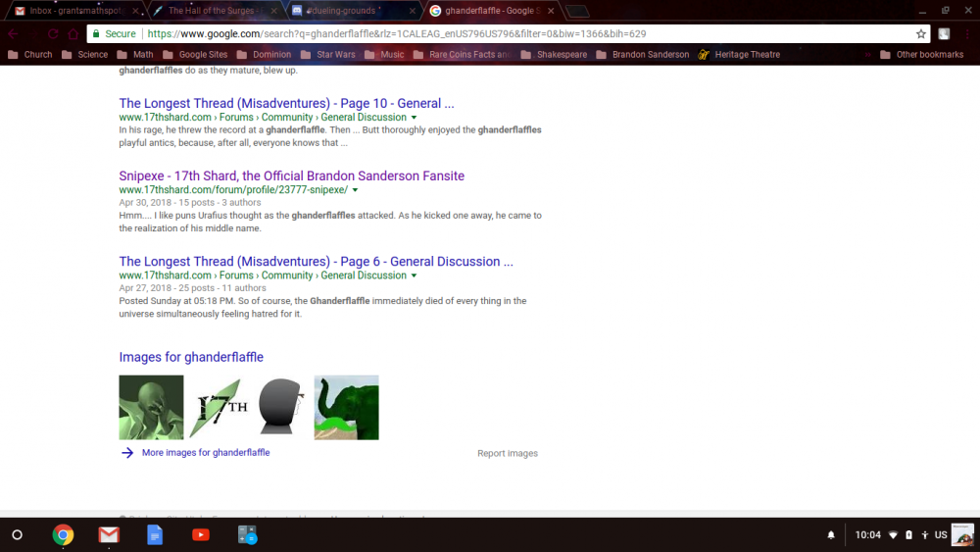
Task: Open the Snipexe 17th Shard result
Action: click(x=291, y=176)
